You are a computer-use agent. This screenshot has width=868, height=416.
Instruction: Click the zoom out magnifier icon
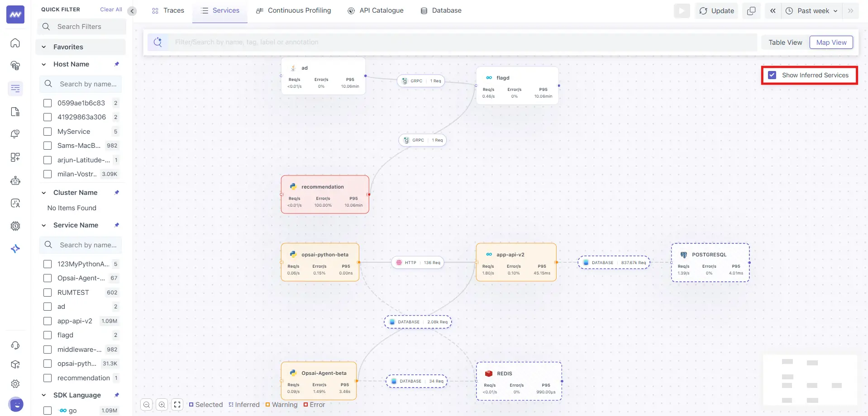coord(146,405)
